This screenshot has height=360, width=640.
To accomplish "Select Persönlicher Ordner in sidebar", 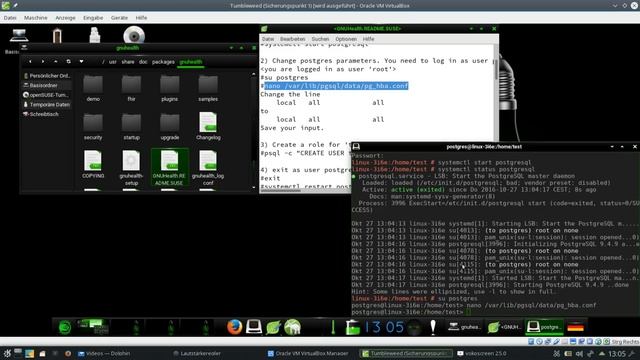I will 47,76.
